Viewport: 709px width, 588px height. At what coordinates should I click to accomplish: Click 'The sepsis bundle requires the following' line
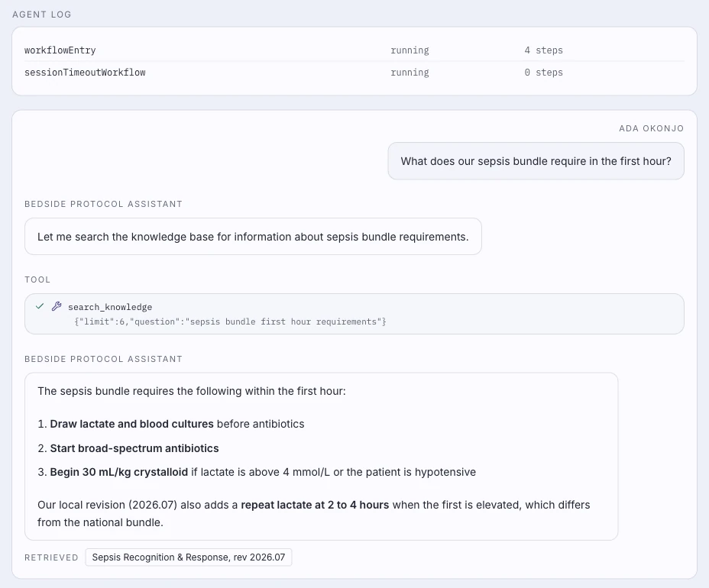192,391
